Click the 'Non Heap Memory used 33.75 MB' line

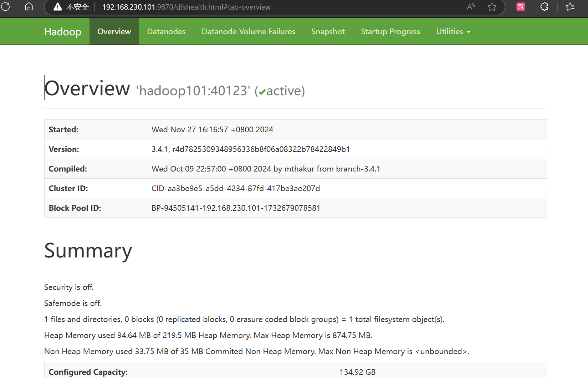pos(257,351)
